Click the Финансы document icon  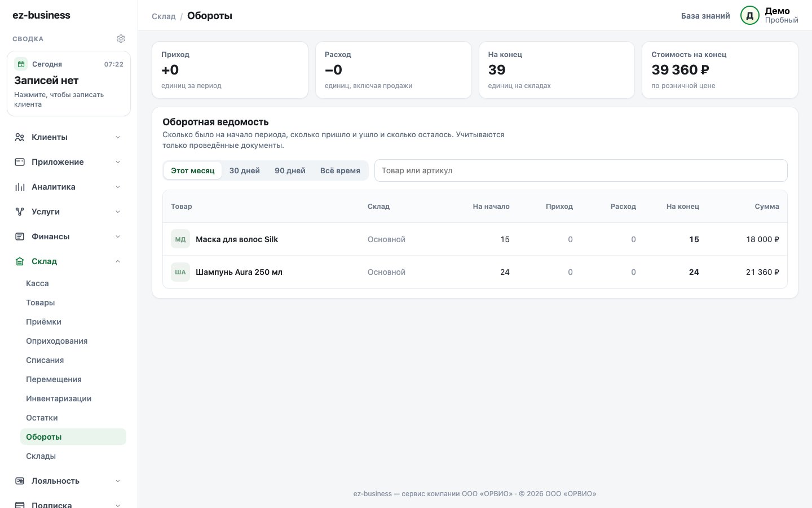[20, 237]
